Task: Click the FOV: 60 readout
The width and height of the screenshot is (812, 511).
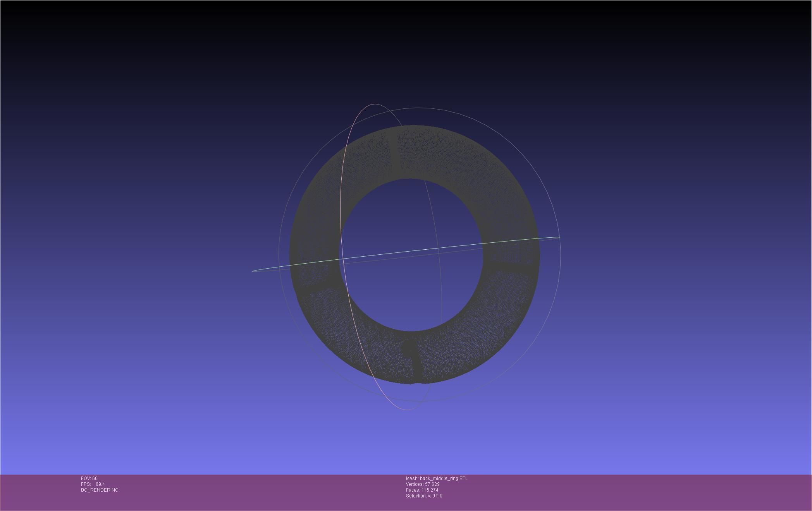Action: (89, 478)
